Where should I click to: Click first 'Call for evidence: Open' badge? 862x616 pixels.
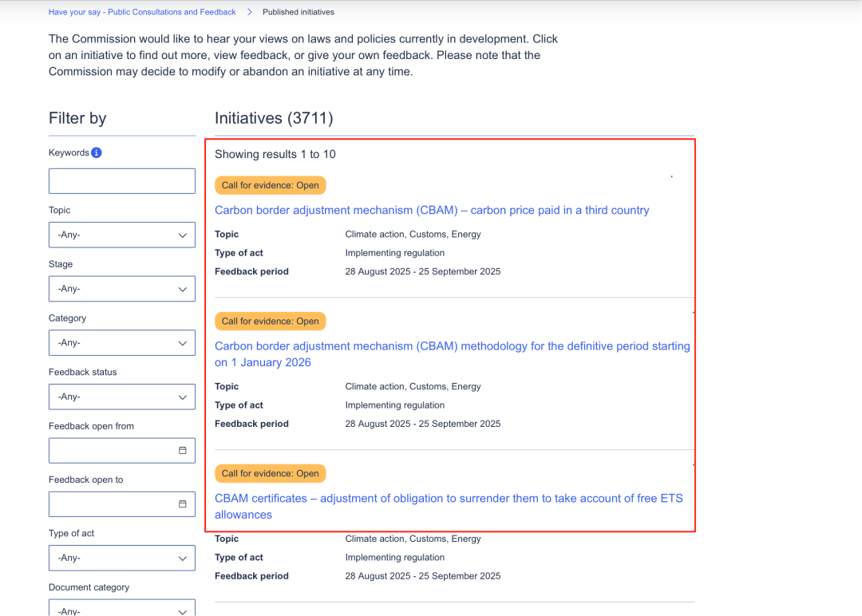(x=270, y=185)
